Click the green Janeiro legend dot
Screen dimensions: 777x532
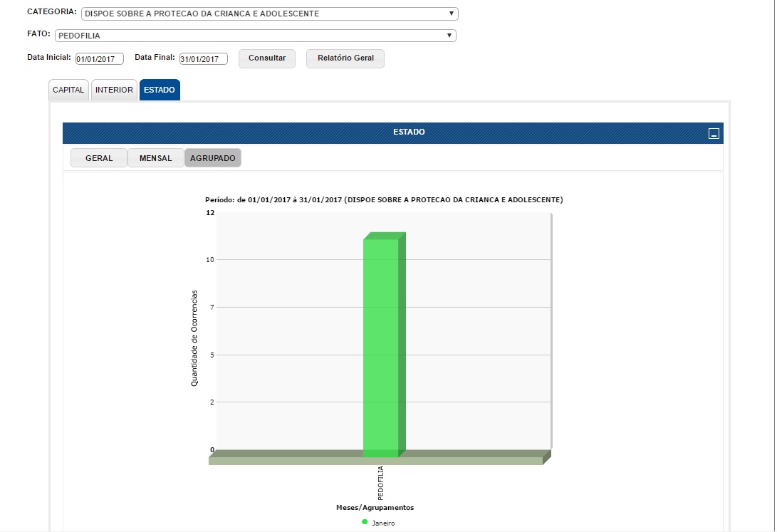(x=365, y=522)
